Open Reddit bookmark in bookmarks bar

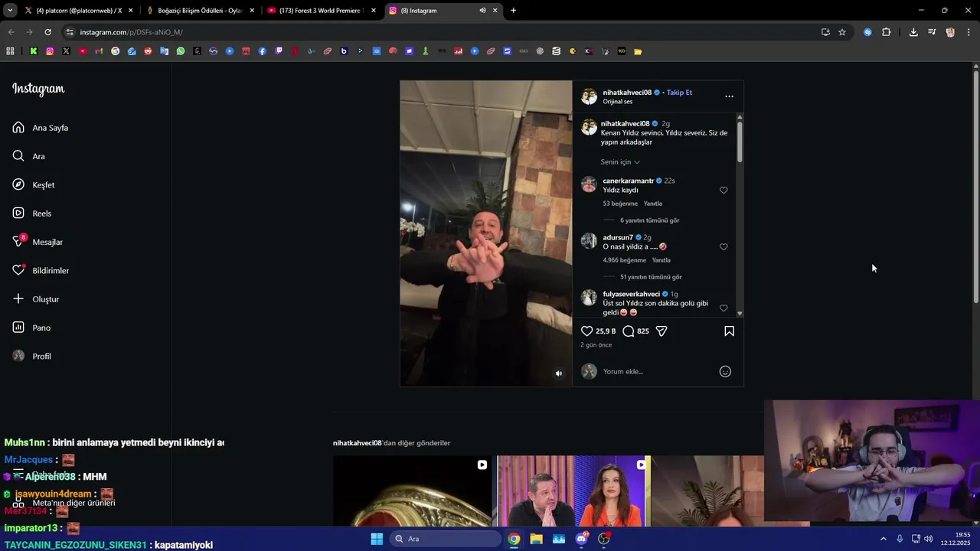148,51
